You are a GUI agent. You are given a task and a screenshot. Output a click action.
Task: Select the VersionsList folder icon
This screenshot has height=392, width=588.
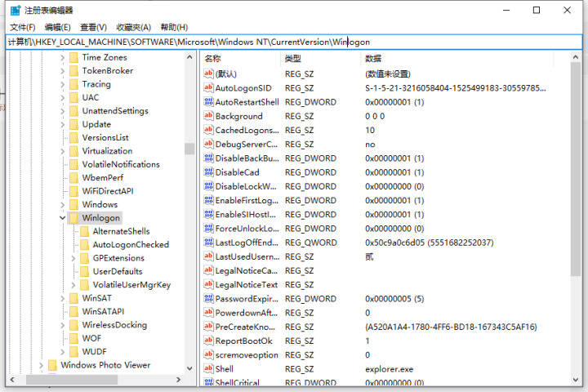pos(74,138)
